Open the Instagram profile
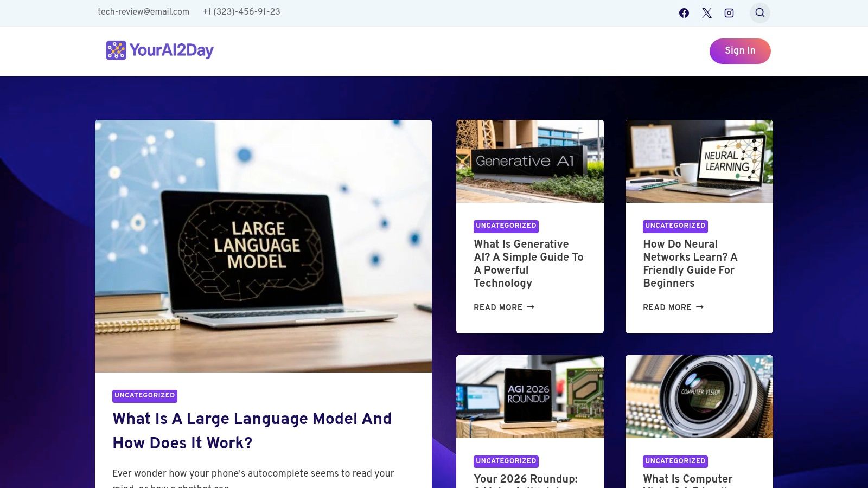This screenshot has height=488, width=868. (x=729, y=12)
